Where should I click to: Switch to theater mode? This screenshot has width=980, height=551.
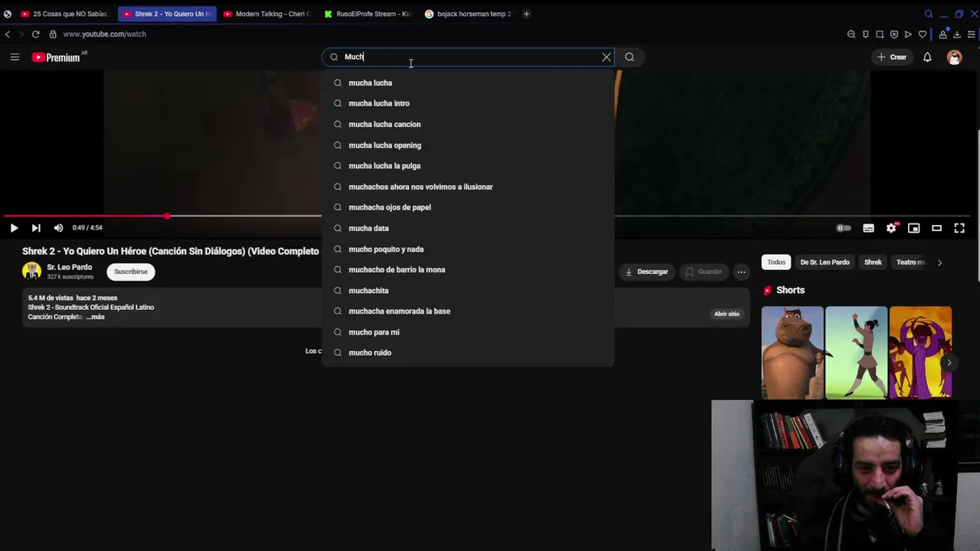pyautogui.click(x=936, y=228)
